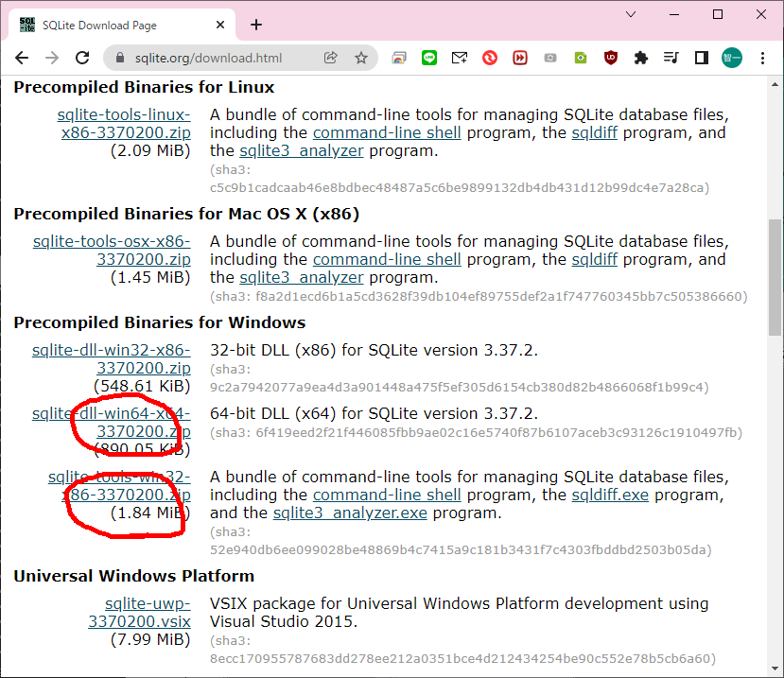Open the media controls icon

(x=671, y=58)
